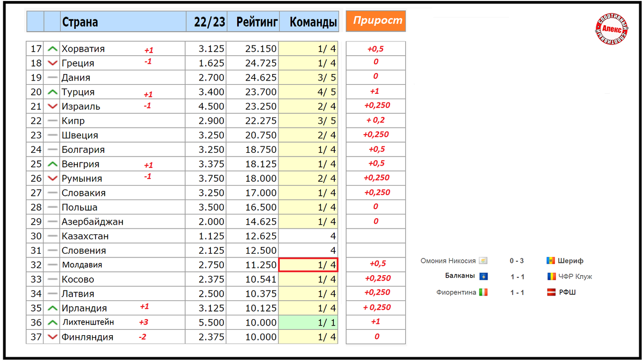
Task: Click the team name Шериф
Action: [571, 261]
